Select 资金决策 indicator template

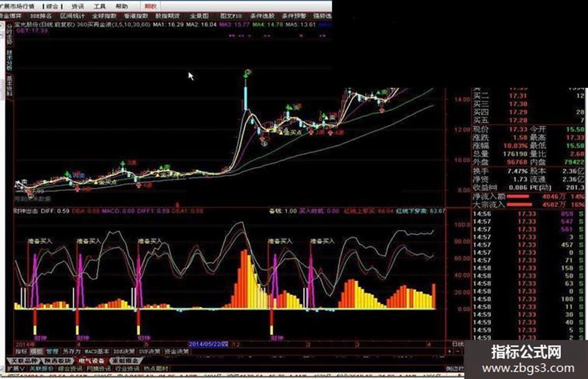click(177, 352)
